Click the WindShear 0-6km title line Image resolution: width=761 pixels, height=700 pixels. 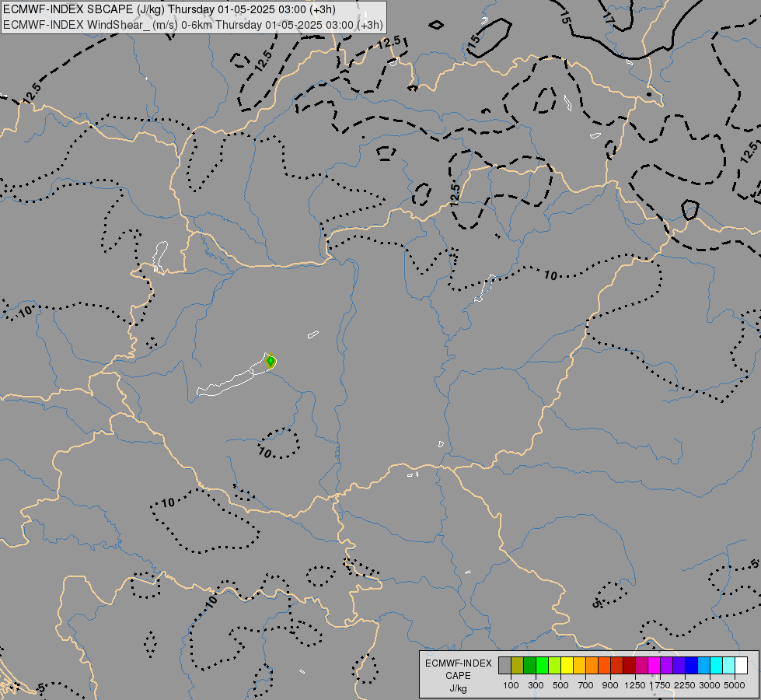(x=193, y=25)
